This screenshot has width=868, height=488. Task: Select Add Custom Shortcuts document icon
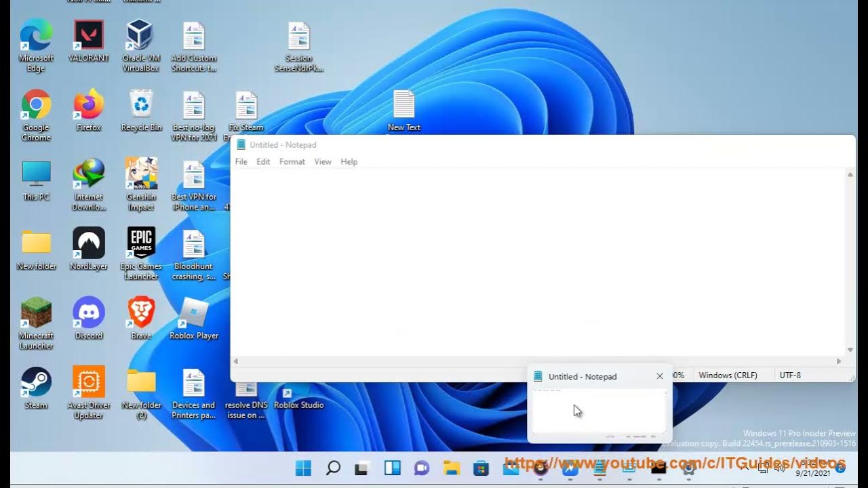tap(194, 46)
